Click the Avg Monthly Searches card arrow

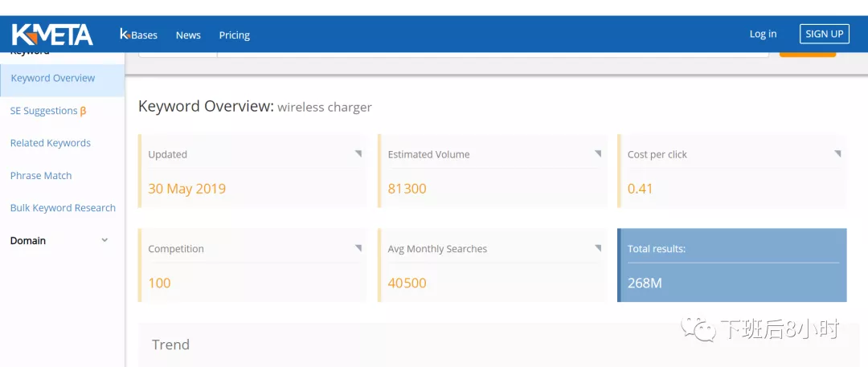[598, 248]
